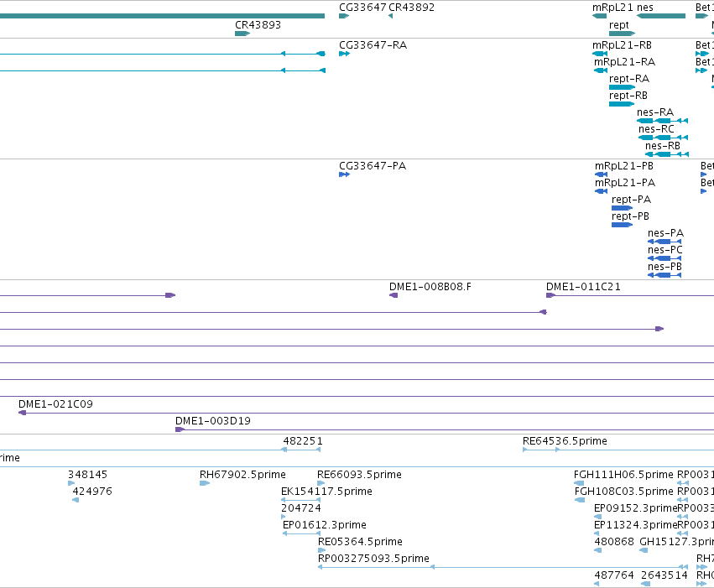
Task: Click transcript mRpL21-RB
Action: coord(622,45)
